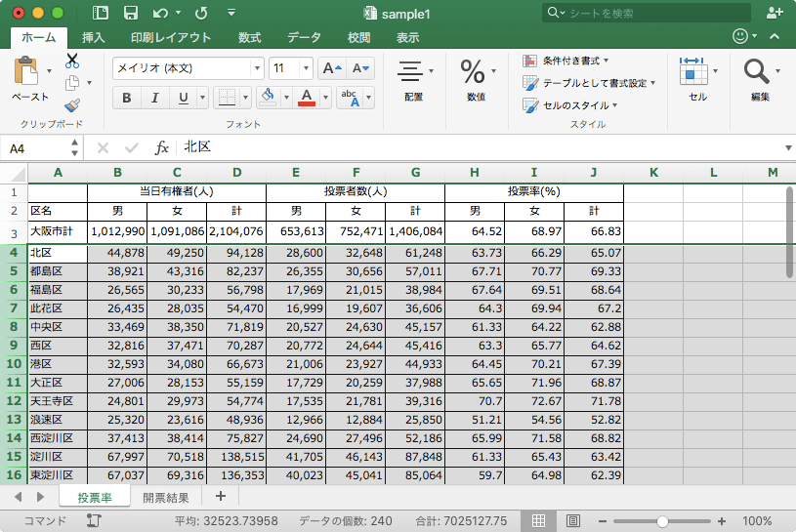Switch to the 挿入 ribbon tab
Image resolution: width=796 pixels, height=532 pixels.
(x=94, y=37)
